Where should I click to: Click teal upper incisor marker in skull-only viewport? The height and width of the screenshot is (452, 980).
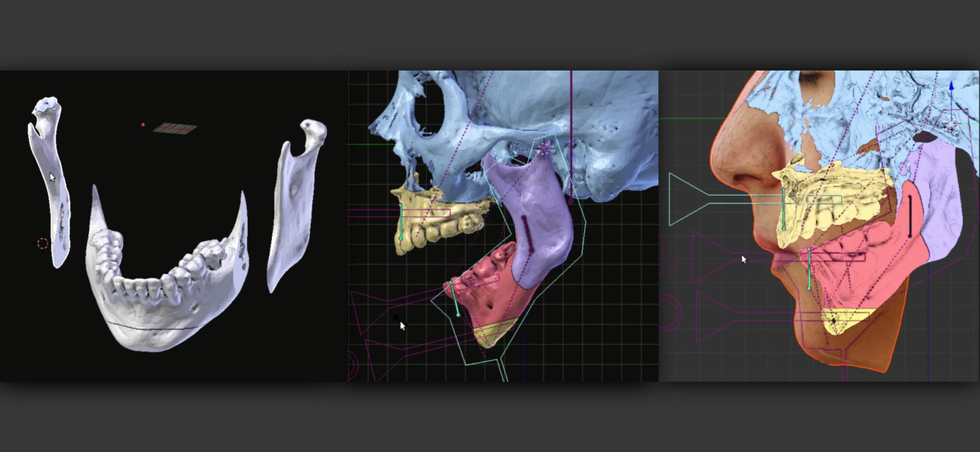pyautogui.click(x=401, y=222)
